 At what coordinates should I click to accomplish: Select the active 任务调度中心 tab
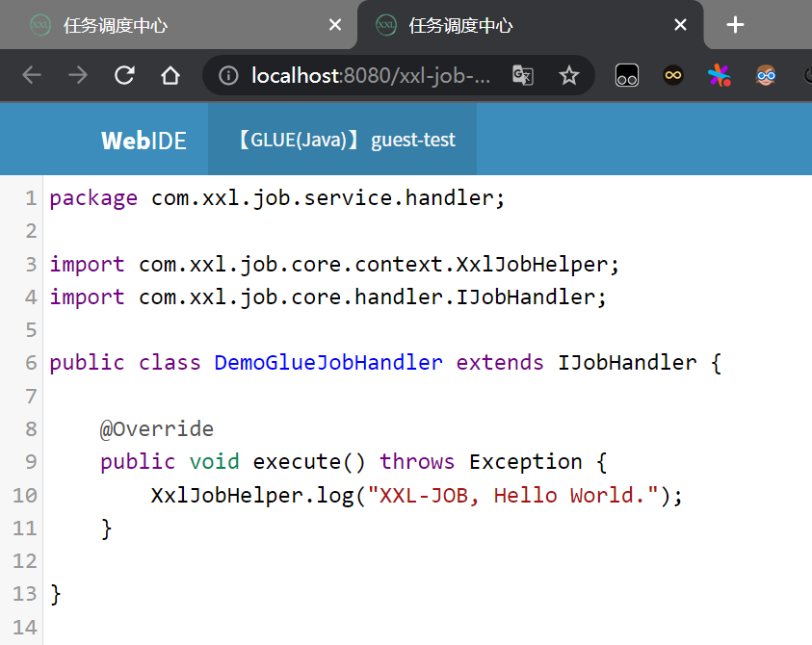pos(462,24)
